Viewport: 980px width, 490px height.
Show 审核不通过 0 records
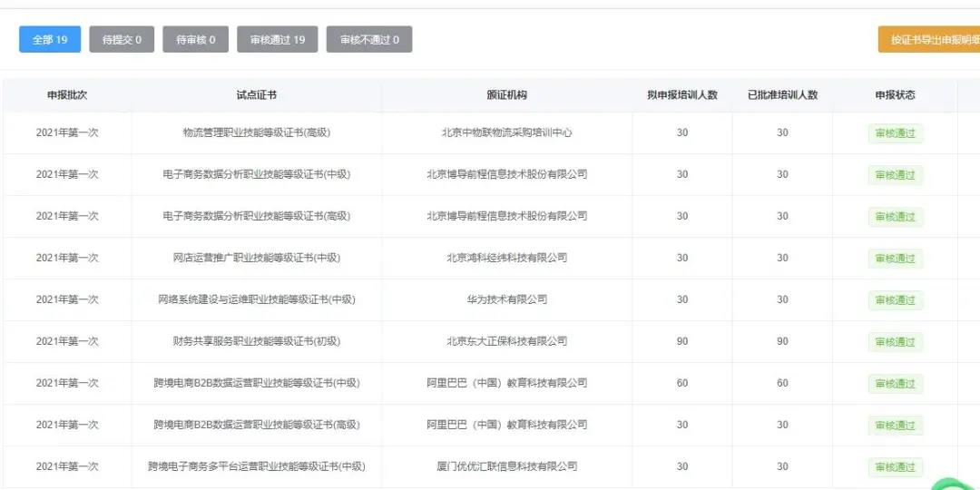click(x=369, y=39)
